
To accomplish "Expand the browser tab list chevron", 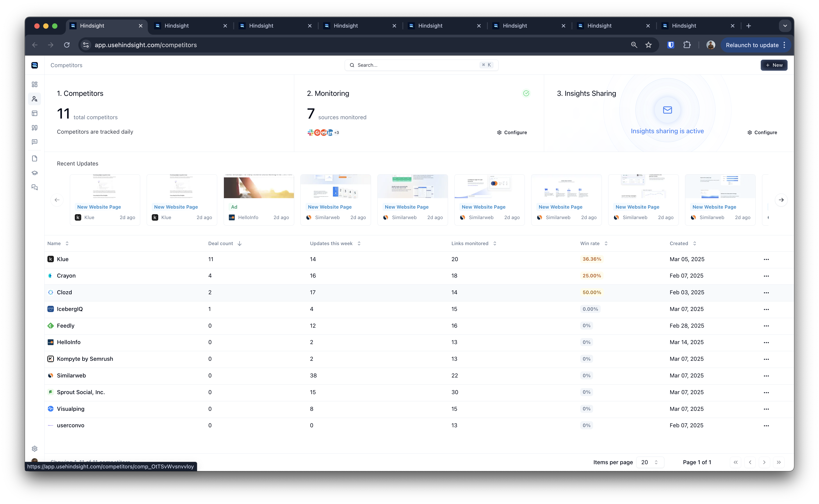I will pos(785,26).
